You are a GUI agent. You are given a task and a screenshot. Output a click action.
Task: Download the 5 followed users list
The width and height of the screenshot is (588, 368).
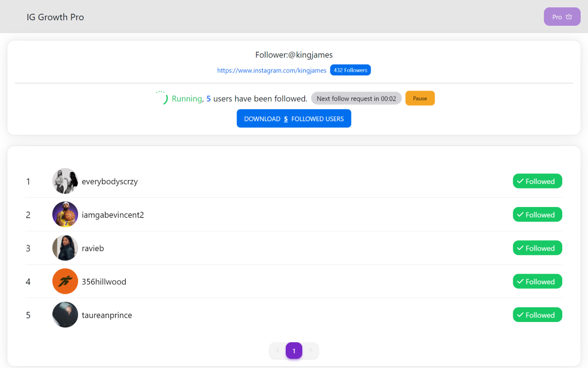(x=294, y=119)
